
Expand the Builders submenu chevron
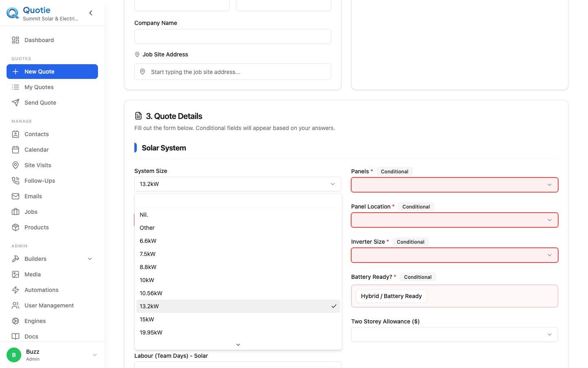pyautogui.click(x=90, y=259)
